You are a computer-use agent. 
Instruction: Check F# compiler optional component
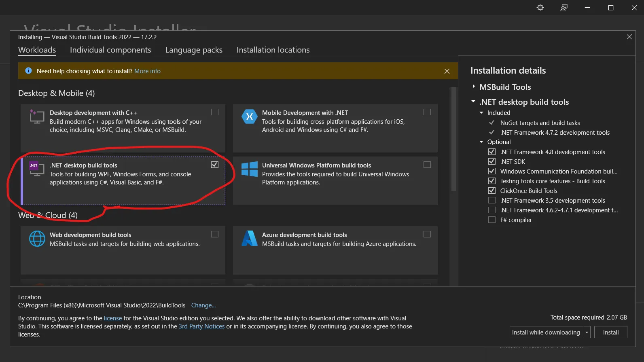tap(492, 220)
